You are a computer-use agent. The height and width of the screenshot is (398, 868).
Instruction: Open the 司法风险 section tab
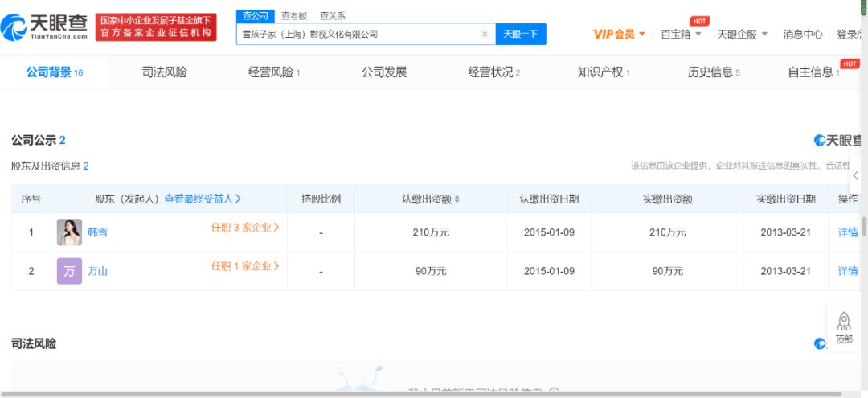click(165, 72)
